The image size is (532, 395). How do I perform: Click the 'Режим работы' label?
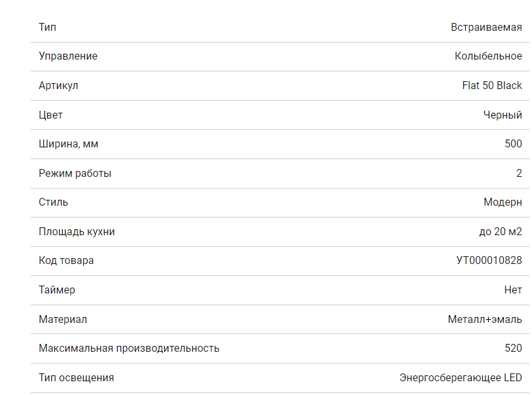(x=75, y=173)
